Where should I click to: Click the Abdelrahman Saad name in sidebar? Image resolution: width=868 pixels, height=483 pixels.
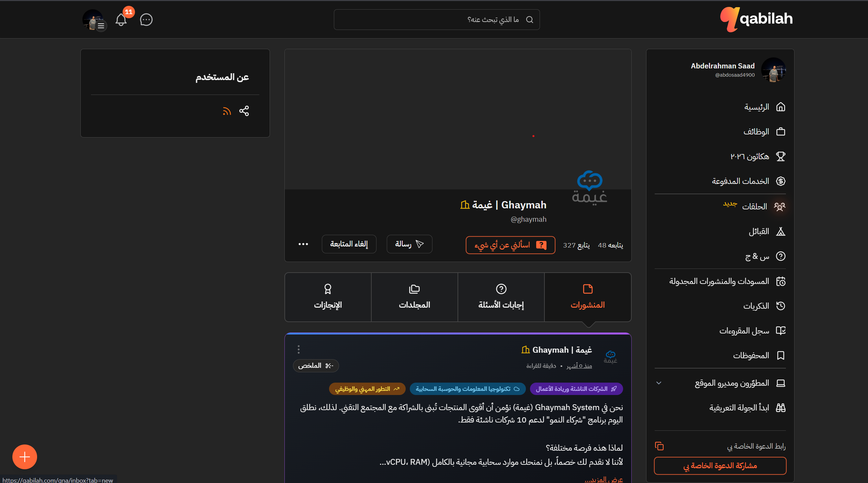pyautogui.click(x=723, y=66)
